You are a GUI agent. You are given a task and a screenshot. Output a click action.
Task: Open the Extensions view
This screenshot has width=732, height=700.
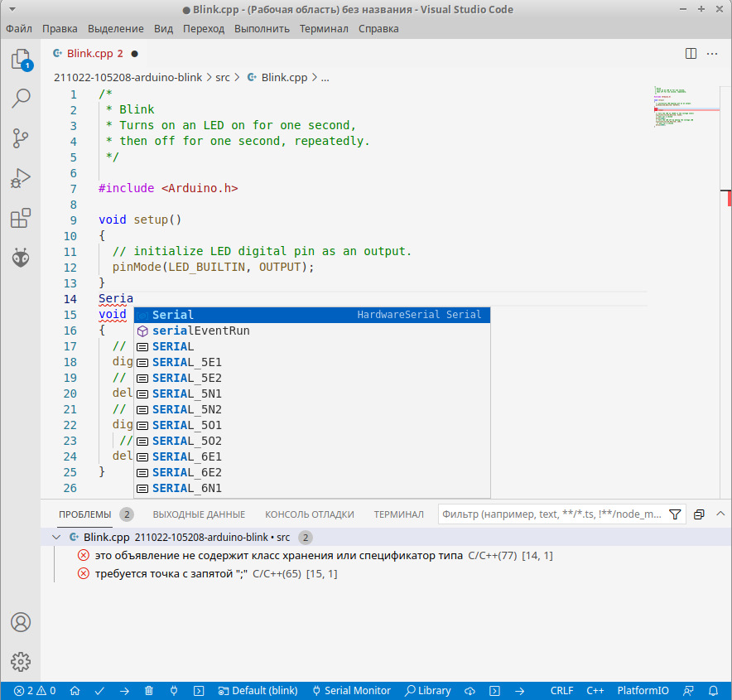click(x=20, y=218)
